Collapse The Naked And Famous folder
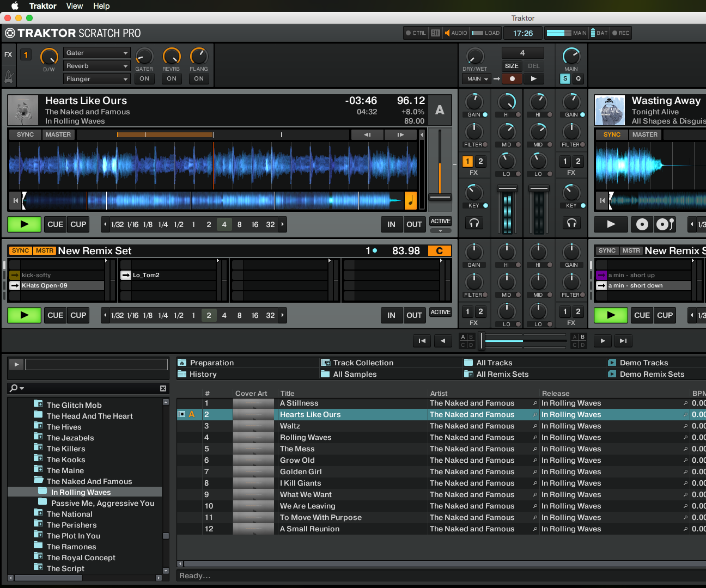Screen dimensions: 706x588 (x=39, y=480)
